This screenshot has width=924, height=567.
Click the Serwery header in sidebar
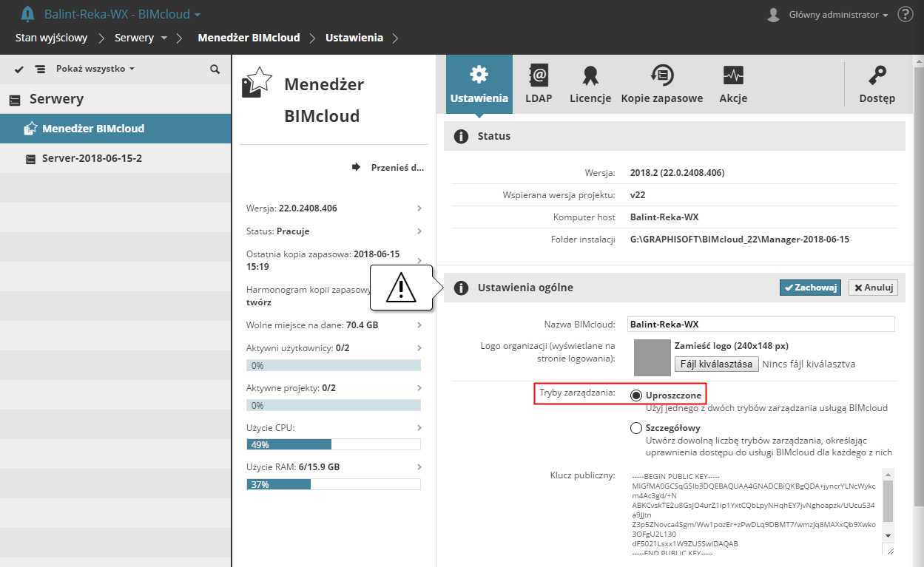[x=115, y=99]
